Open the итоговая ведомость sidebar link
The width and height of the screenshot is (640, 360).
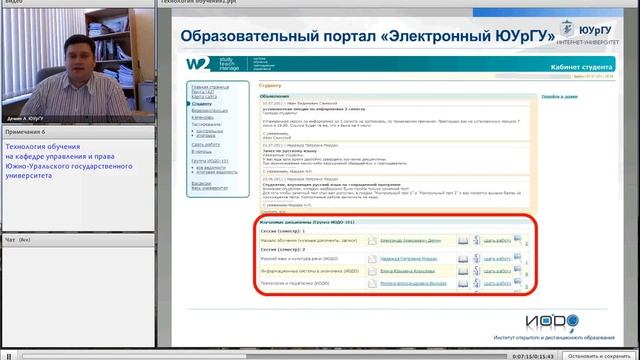(217, 172)
